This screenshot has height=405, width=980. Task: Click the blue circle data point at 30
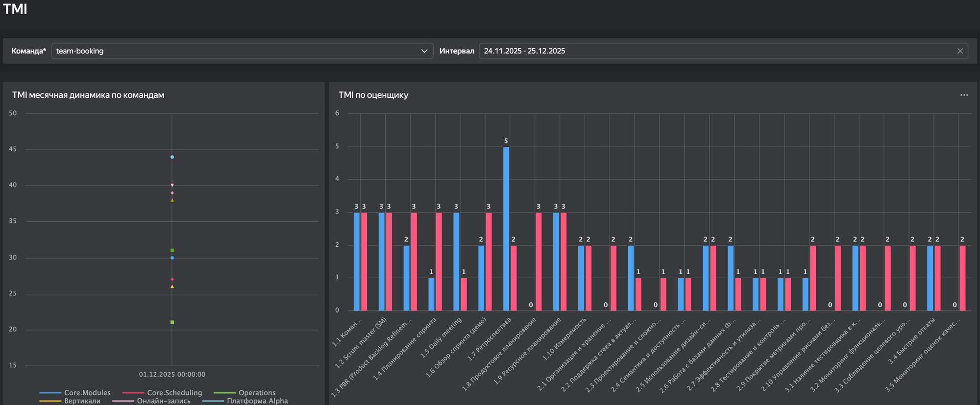click(x=172, y=258)
